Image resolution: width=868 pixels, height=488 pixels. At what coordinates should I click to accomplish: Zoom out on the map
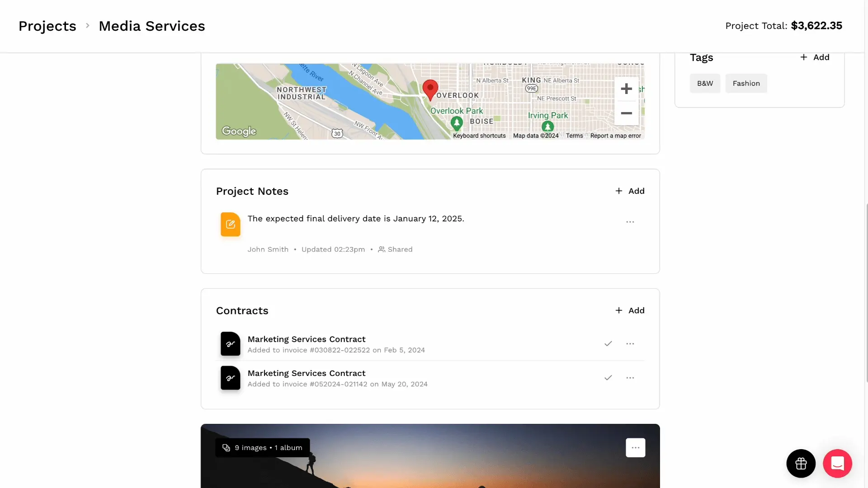[x=626, y=113]
